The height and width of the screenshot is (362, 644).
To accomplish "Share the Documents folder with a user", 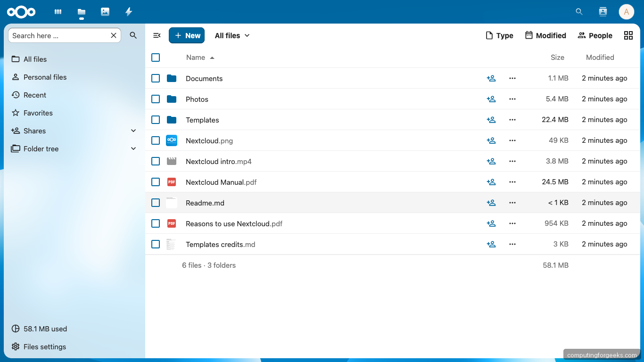I will pos(491,78).
